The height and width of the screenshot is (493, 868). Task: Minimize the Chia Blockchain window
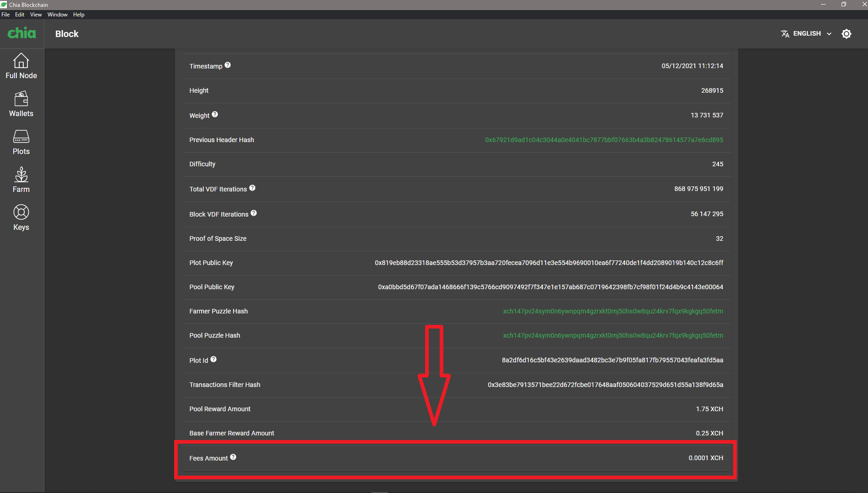[823, 5]
